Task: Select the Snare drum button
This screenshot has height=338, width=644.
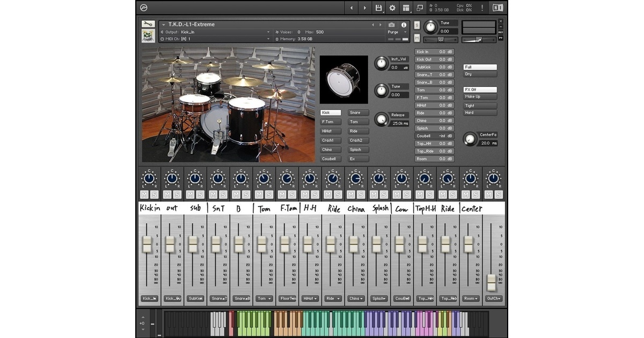Action: pyautogui.click(x=358, y=113)
